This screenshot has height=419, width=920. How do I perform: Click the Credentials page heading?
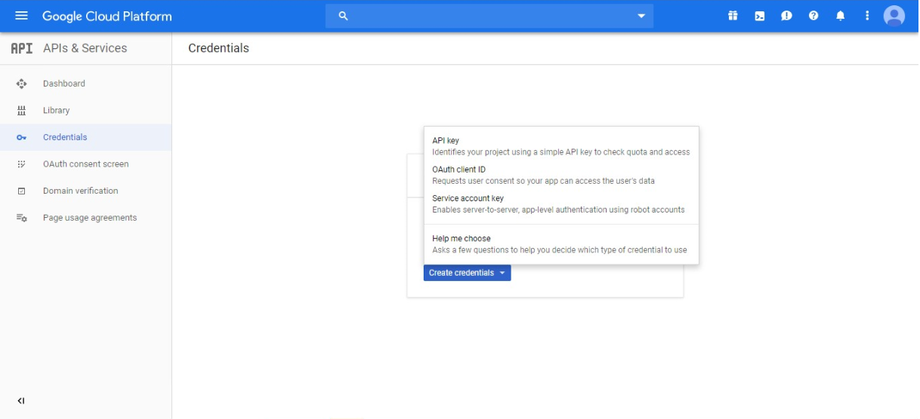218,48
